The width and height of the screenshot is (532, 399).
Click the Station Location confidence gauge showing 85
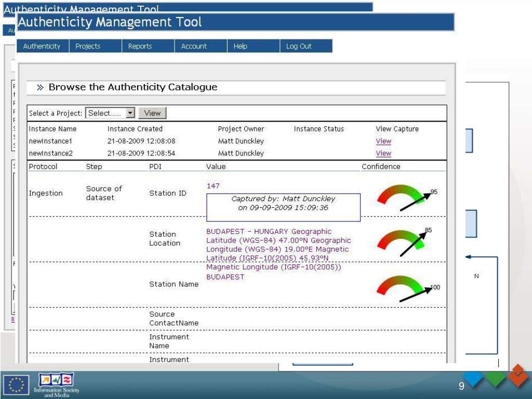pos(404,242)
